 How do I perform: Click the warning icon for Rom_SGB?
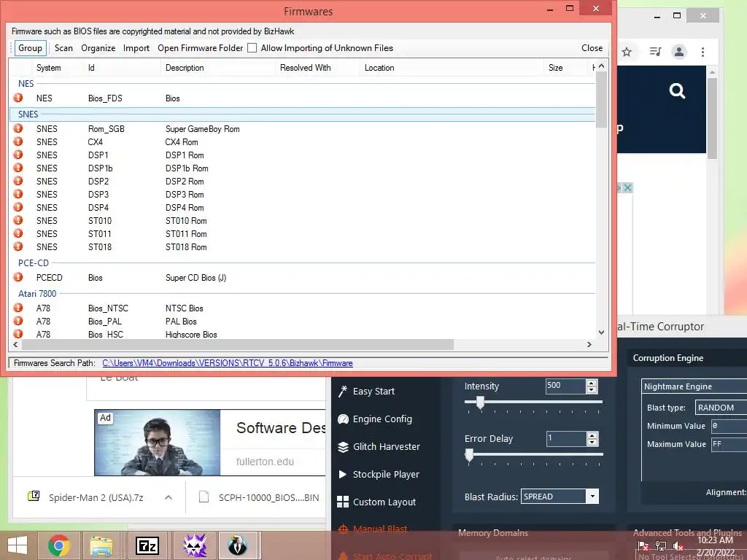(x=18, y=128)
